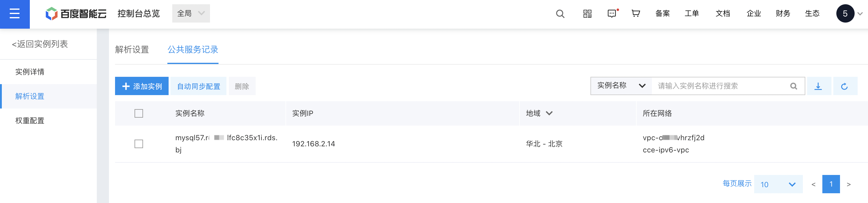
Task: Click the Baidu AI Cloud logo
Action: (x=76, y=14)
